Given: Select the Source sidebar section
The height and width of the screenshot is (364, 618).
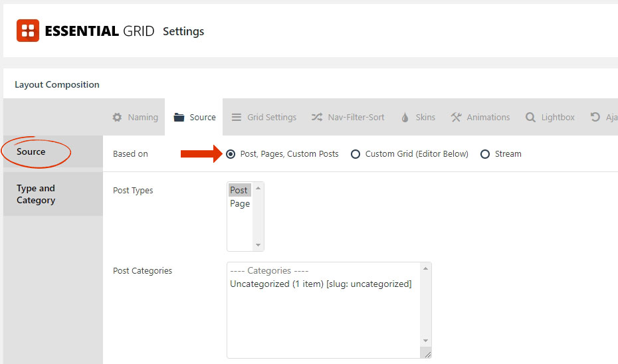Looking at the screenshot, I should tap(53, 151).
